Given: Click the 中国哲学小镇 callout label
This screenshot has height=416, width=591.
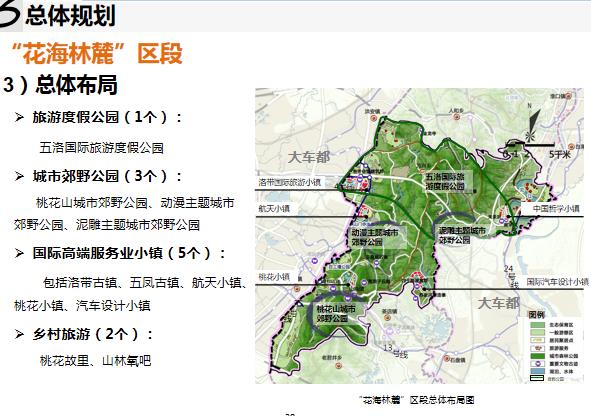Looking at the screenshot, I should pos(556,208).
